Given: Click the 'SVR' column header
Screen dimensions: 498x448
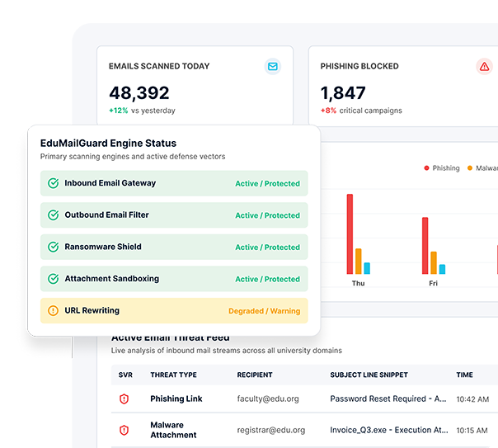Looking at the screenshot, I should coord(125,375).
